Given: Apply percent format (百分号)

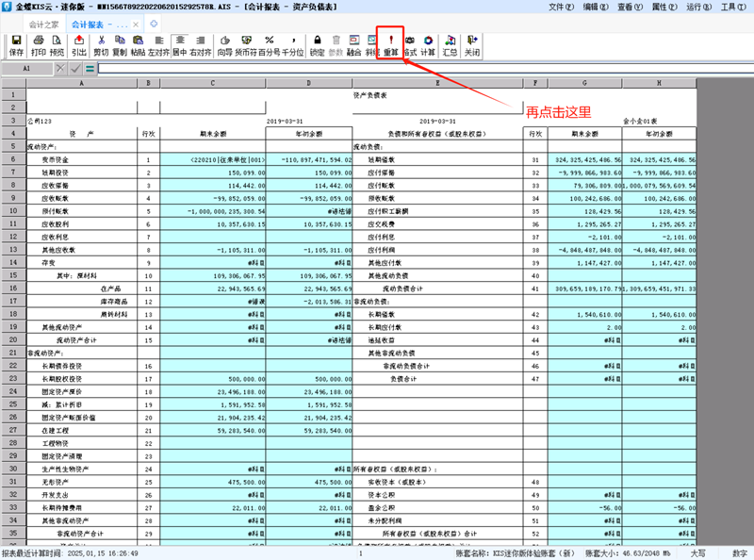Looking at the screenshot, I should click(270, 46).
